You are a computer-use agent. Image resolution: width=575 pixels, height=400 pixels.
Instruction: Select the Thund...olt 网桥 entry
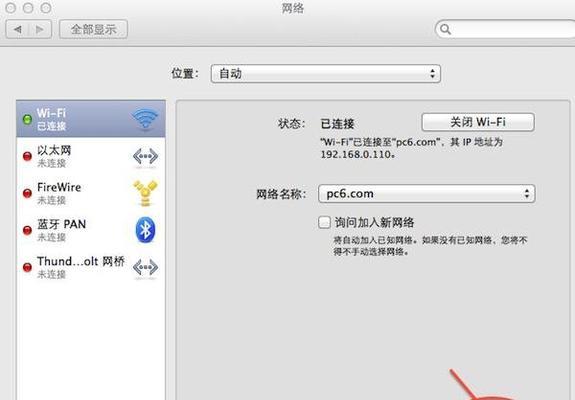pyautogui.click(x=91, y=267)
